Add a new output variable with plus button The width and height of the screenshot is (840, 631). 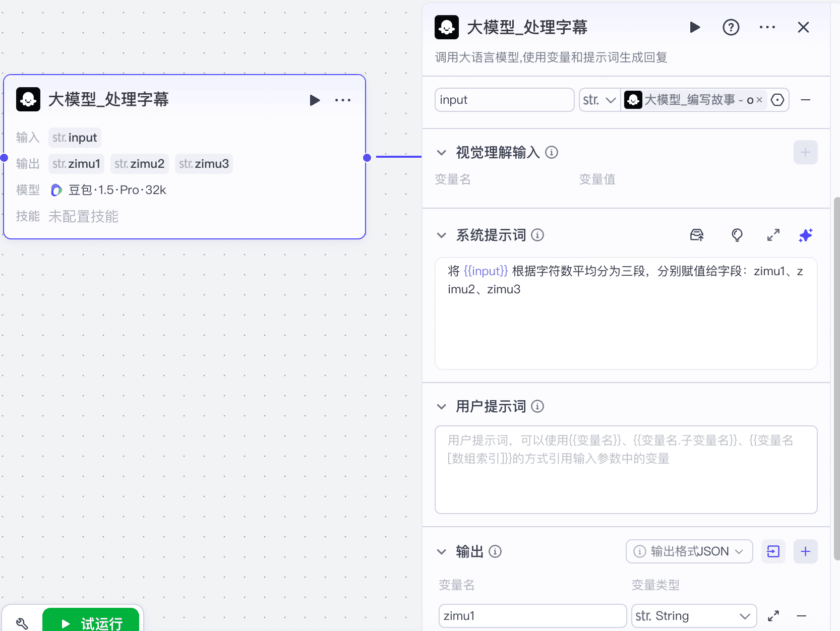pos(805,551)
